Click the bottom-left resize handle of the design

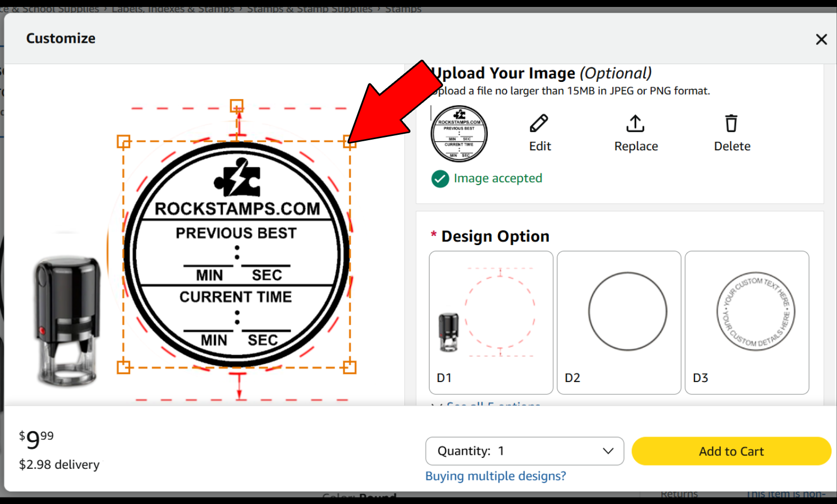pos(124,367)
